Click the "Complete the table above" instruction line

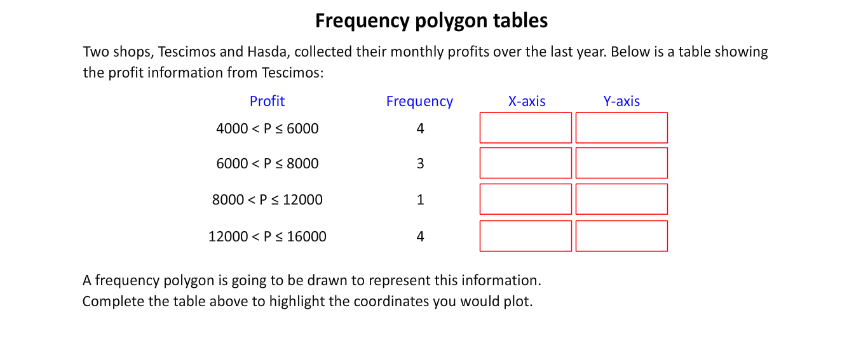tap(308, 301)
